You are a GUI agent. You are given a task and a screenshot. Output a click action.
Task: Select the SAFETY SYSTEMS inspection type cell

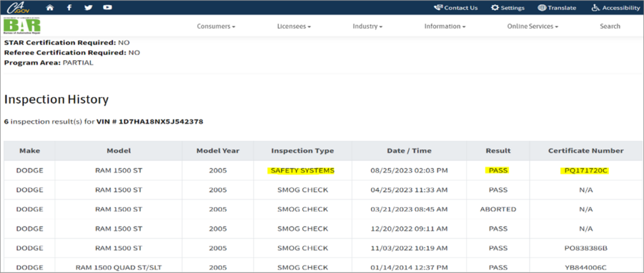click(x=303, y=170)
